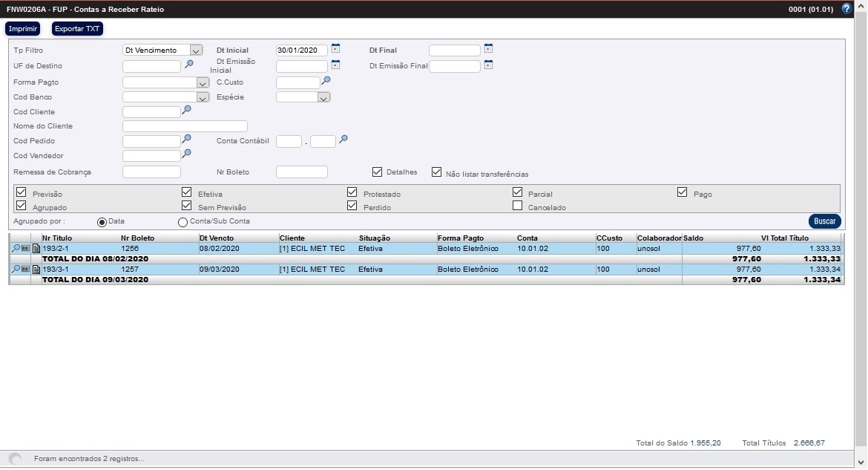Open the Forma Pagto dropdown

pyautogui.click(x=203, y=82)
